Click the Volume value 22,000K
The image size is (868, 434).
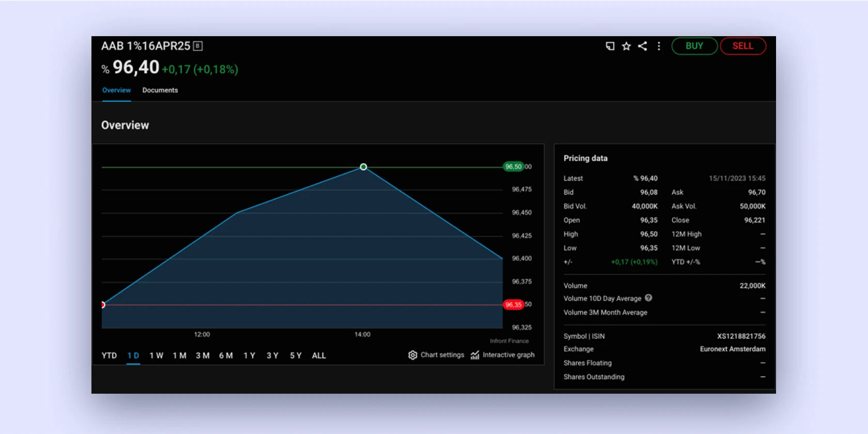point(753,286)
